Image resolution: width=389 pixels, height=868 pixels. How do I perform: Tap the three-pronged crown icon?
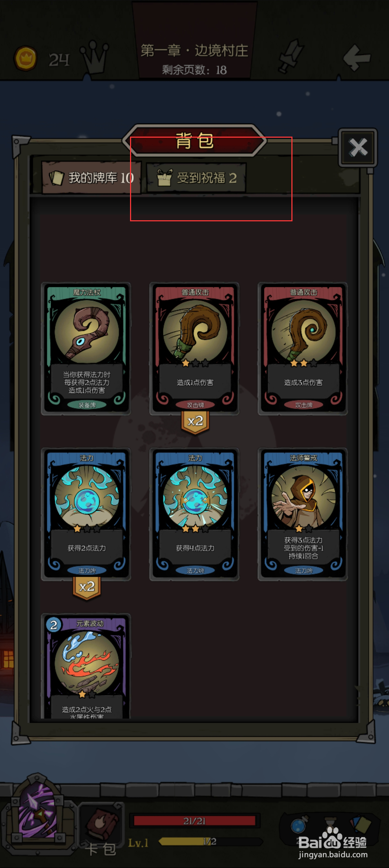pyautogui.click(x=94, y=57)
